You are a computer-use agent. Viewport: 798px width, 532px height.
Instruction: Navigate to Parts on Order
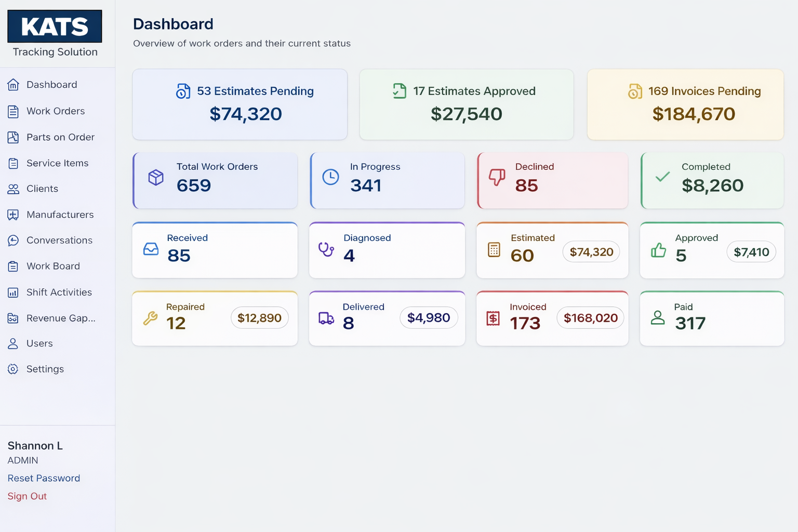[x=60, y=137]
